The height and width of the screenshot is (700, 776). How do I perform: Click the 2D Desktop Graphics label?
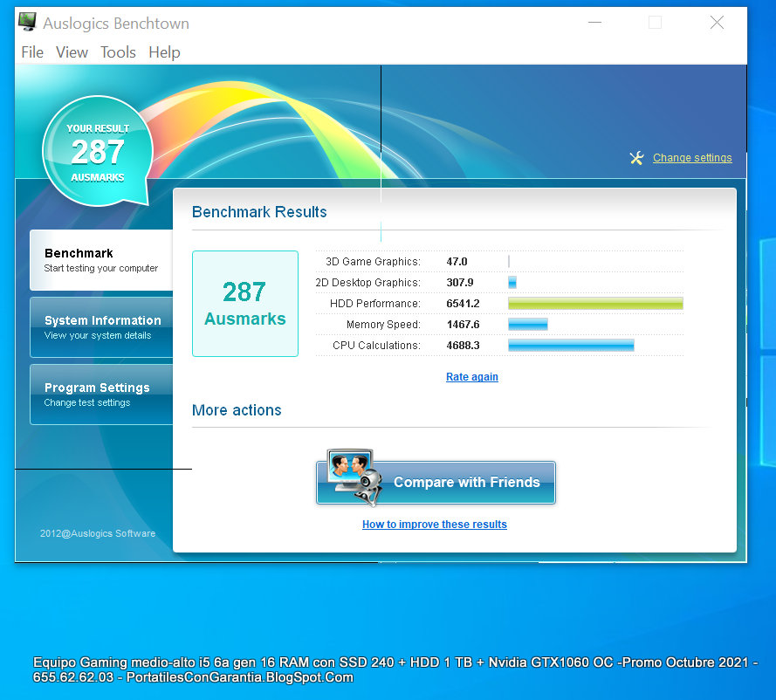click(367, 283)
